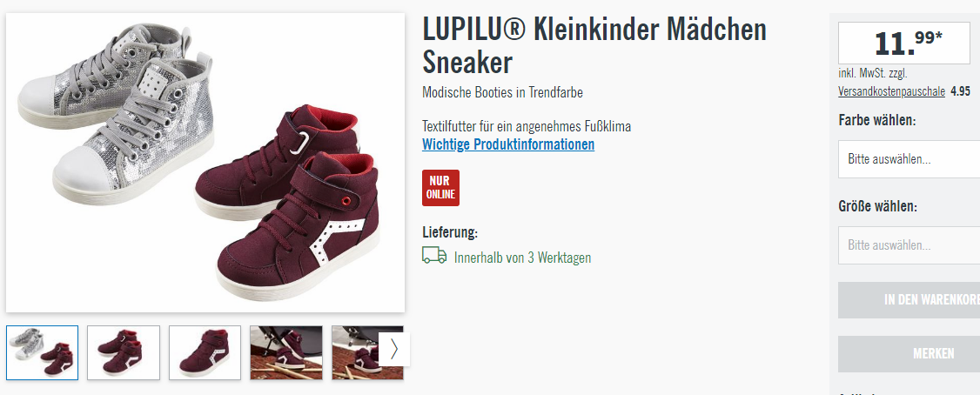Open the Größe wählen dropdown
The width and height of the screenshot is (980, 395).
[910, 245]
